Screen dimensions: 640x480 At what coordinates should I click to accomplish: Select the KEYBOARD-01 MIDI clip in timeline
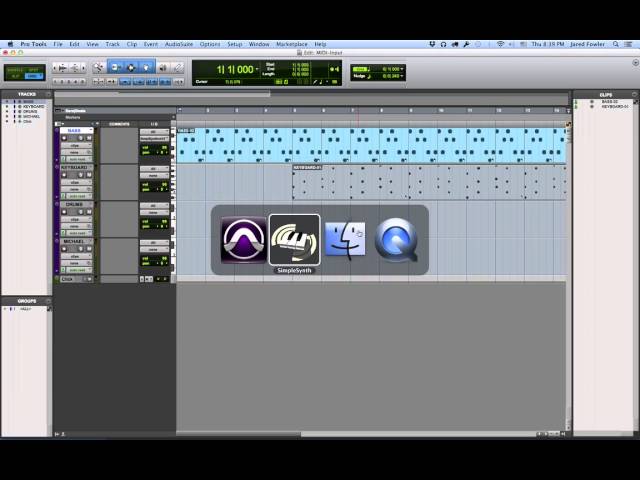pos(429,182)
